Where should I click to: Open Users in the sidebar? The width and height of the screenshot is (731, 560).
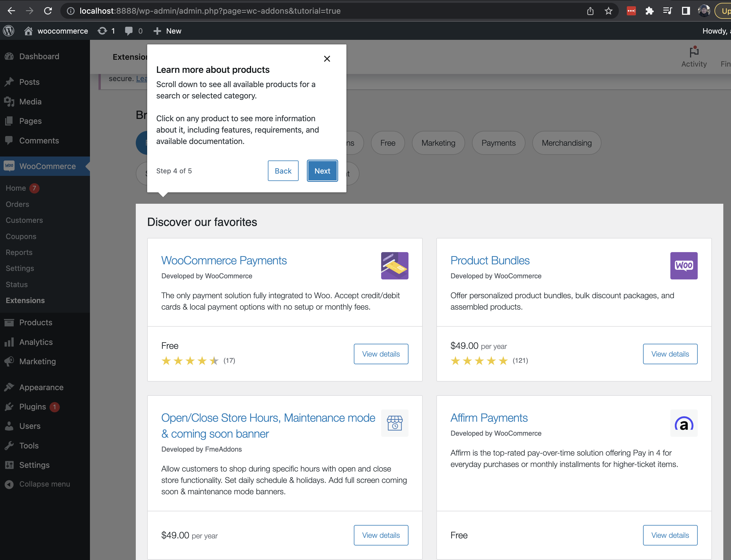click(45, 426)
